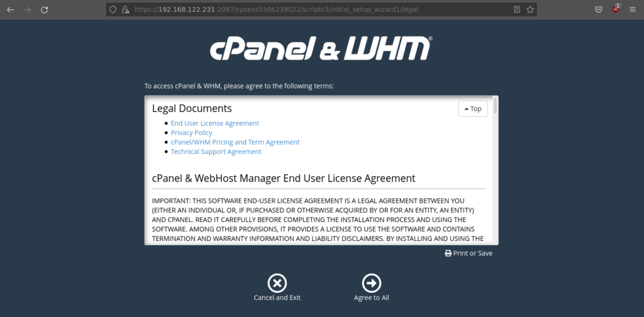The height and width of the screenshot is (317, 644).
Task: Open the browser hamburger menu
Action: tap(633, 9)
